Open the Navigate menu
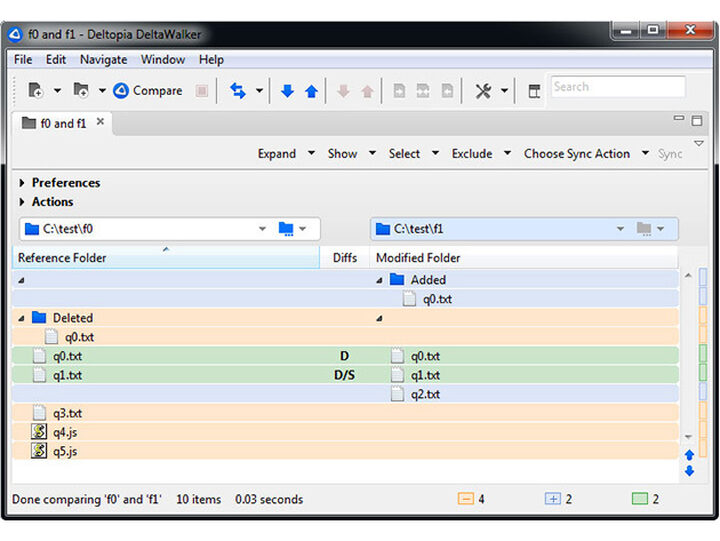This screenshot has height=541, width=720. pos(103,60)
